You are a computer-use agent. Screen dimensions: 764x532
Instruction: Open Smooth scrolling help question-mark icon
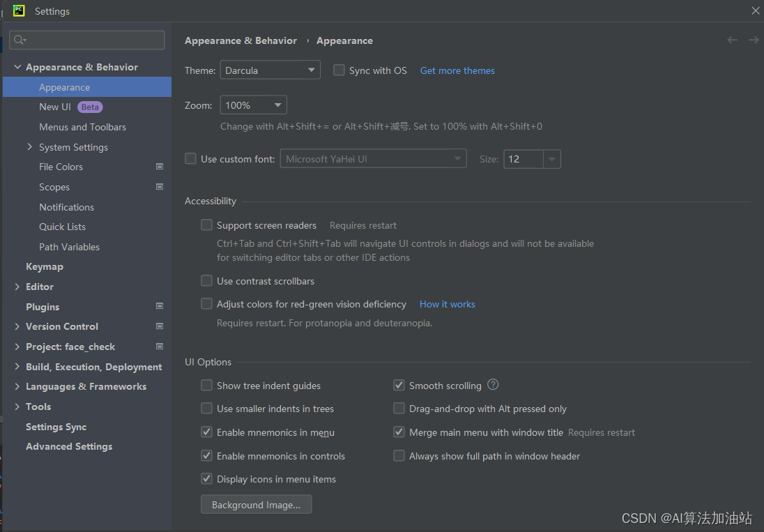pyautogui.click(x=493, y=385)
